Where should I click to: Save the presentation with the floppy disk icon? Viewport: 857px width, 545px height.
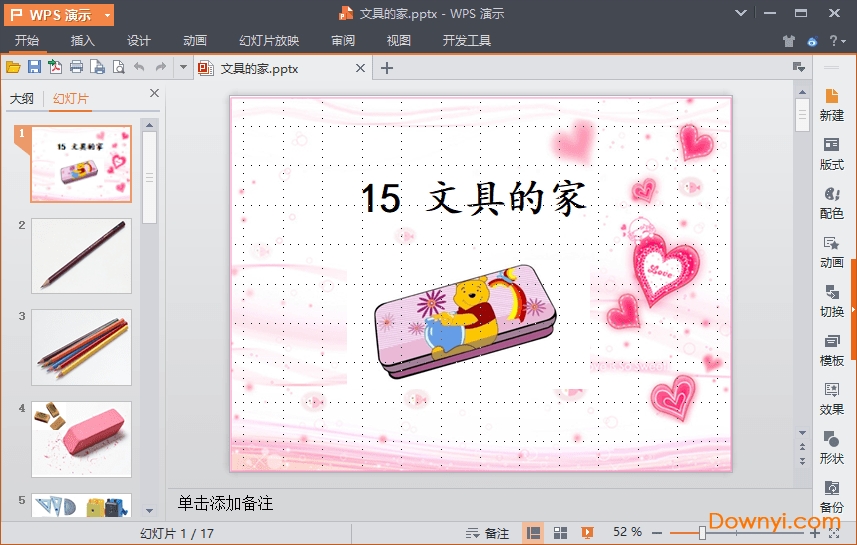tap(34, 67)
